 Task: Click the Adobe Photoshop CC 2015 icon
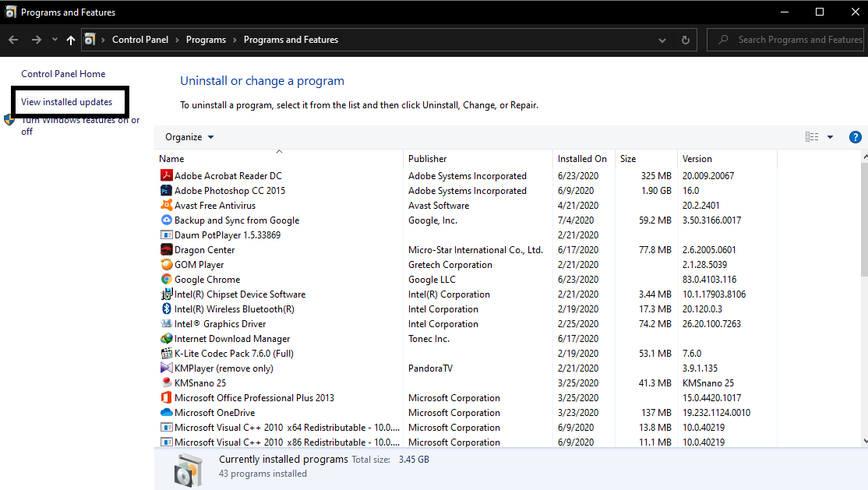166,190
